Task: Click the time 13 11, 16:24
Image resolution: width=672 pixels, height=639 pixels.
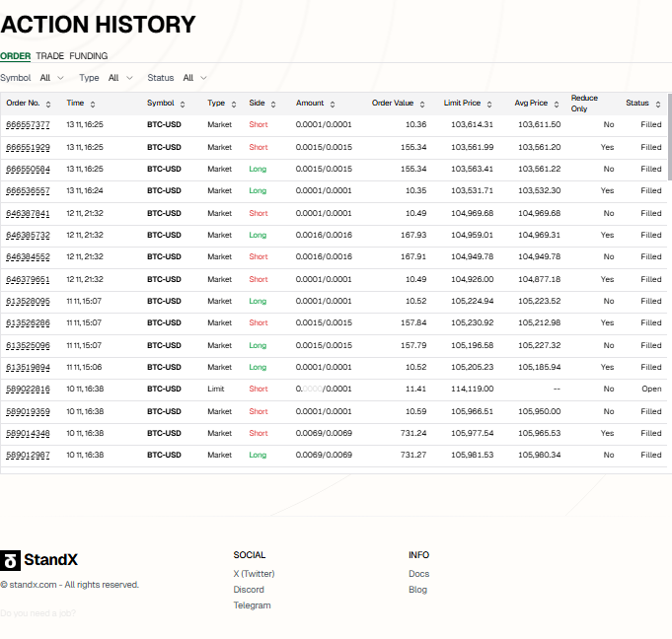Action: (x=85, y=190)
